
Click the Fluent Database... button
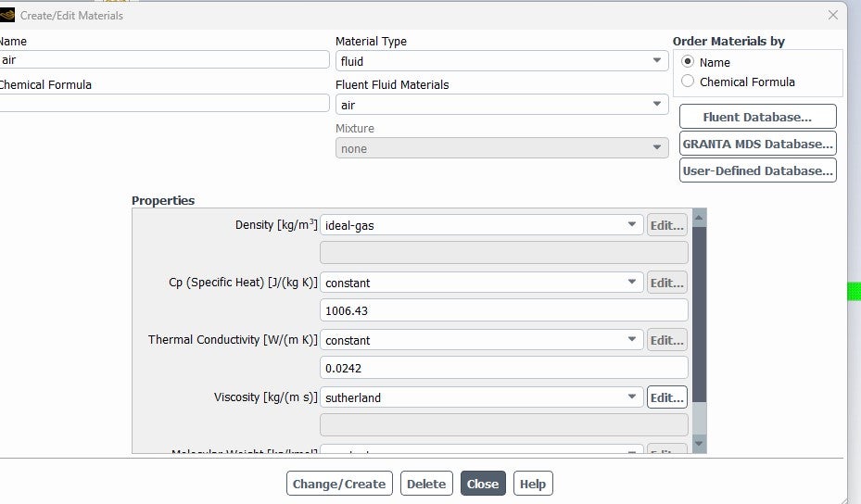tap(758, 117)
